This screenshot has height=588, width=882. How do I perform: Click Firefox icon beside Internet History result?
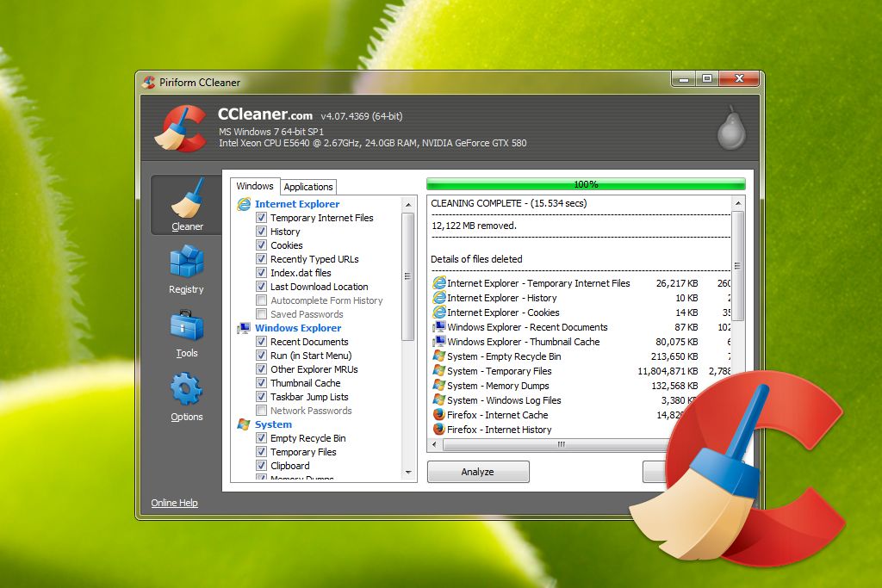438,430
